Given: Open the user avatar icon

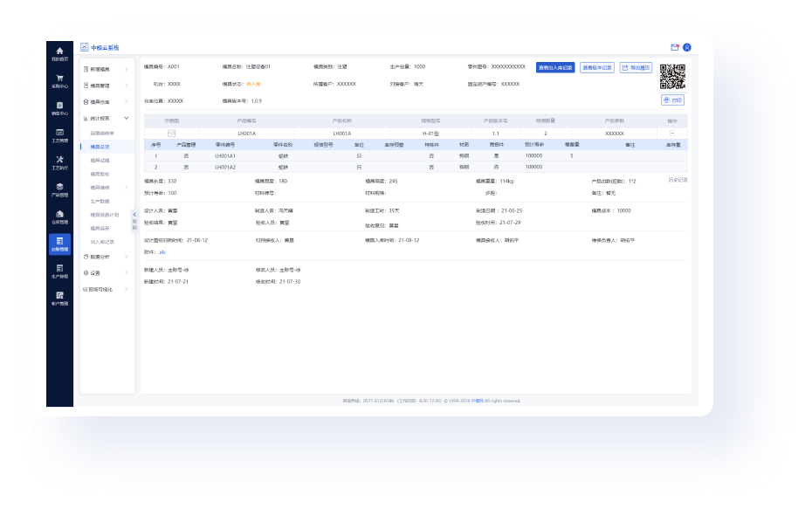Looking at the screenshot, I should (686, 47).
